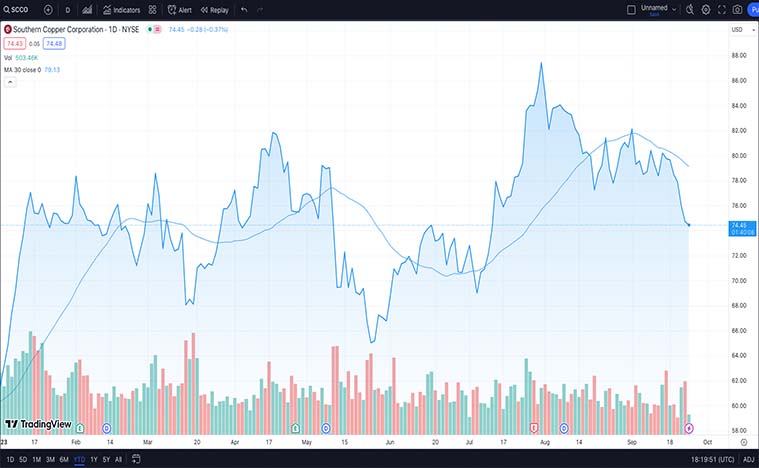The image size is (759, 468).
Task: Change the chart style via bars icon
Action: pyautogui.click(x=87, y=10)
